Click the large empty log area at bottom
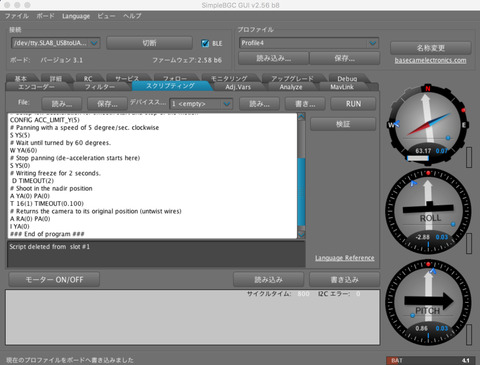The image size is (480, 365). (193, 317)
